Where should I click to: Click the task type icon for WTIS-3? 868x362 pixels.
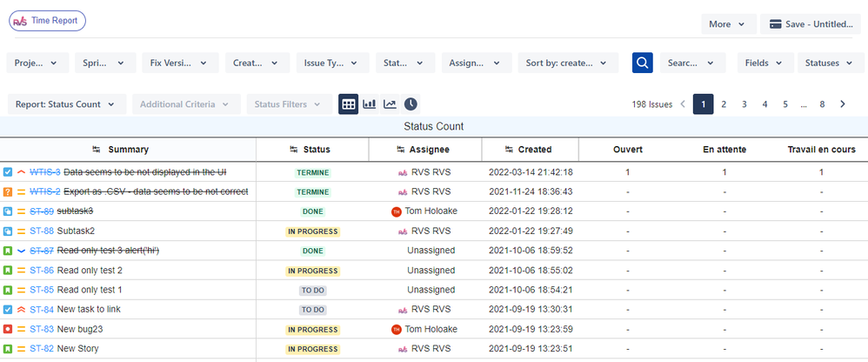tap(8, 172)
